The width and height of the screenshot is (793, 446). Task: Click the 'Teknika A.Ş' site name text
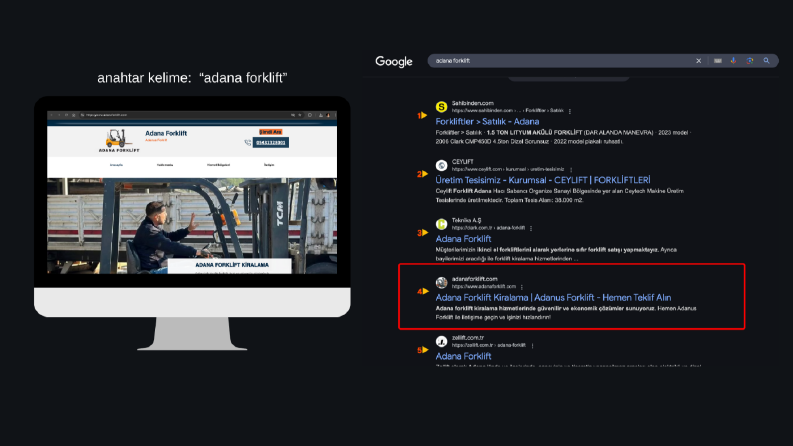(x=466, y=220)
